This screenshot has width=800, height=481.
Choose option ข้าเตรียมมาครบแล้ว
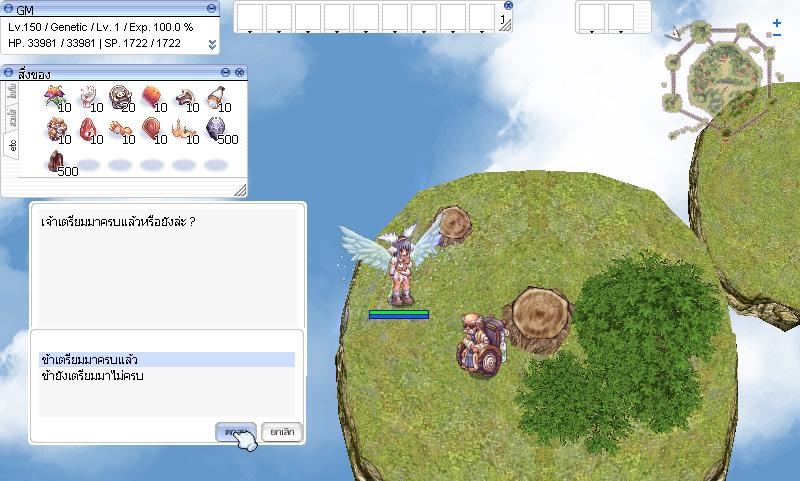[167, 360]
